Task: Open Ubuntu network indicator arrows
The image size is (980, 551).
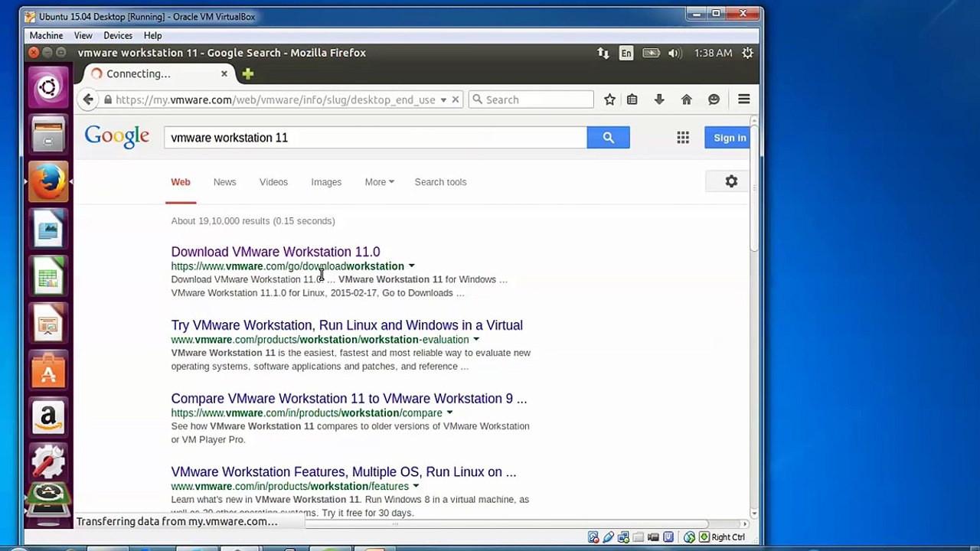Action: 603,53
